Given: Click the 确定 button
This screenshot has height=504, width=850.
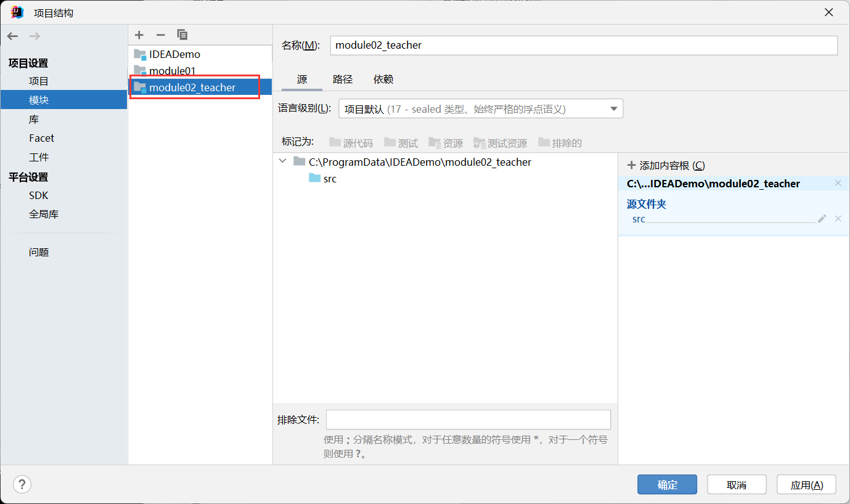Looking at the screenshot, I should [x=668, y=485].
